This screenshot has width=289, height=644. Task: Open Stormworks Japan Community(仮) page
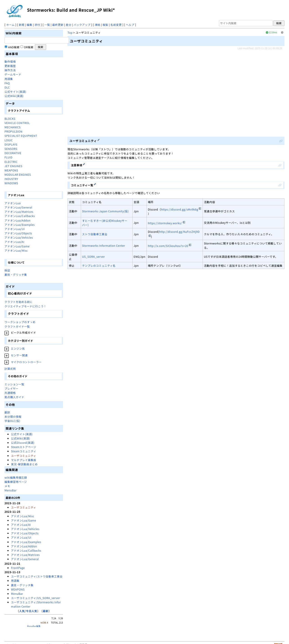pyautogui.click(x=105, y=211)
